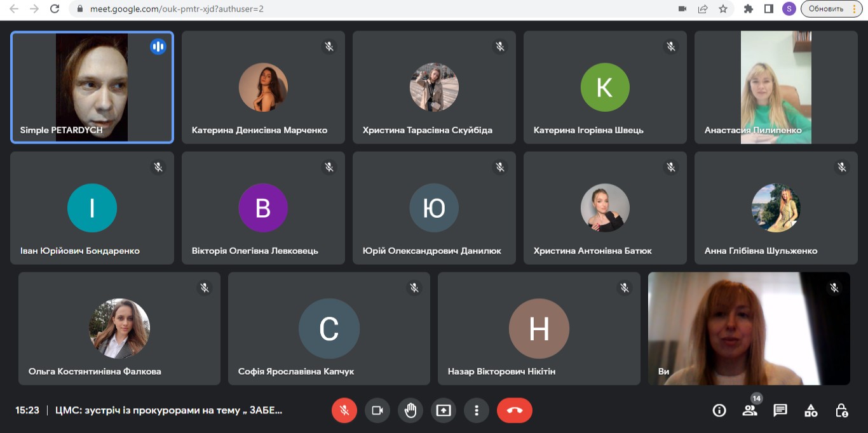This screenshot has height=433, width=868.
Task: Open the Activities panel
Action: pyautogui.click(x=811, y=410)
